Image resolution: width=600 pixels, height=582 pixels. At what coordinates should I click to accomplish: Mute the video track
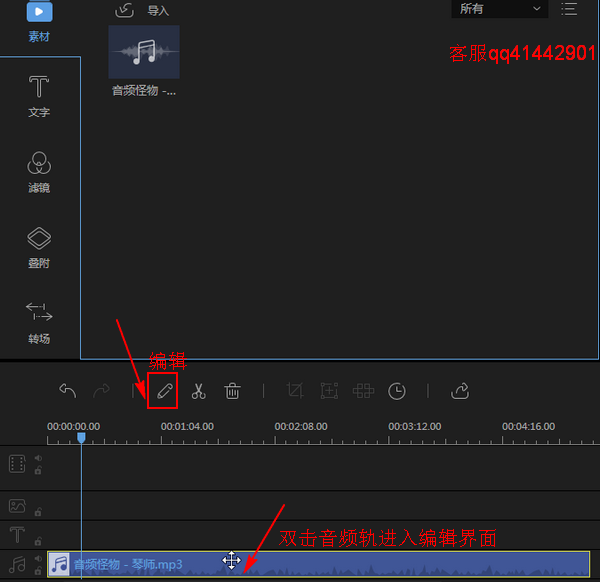pyautogui.click(x=38, y=458)
